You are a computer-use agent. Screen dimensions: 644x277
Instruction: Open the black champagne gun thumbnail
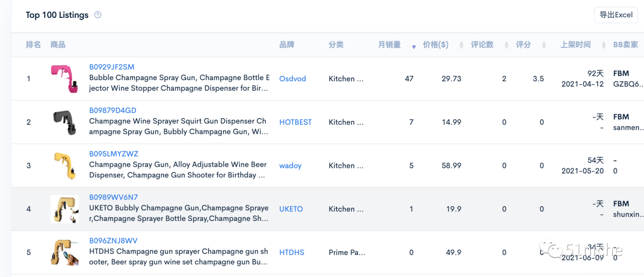64,122
